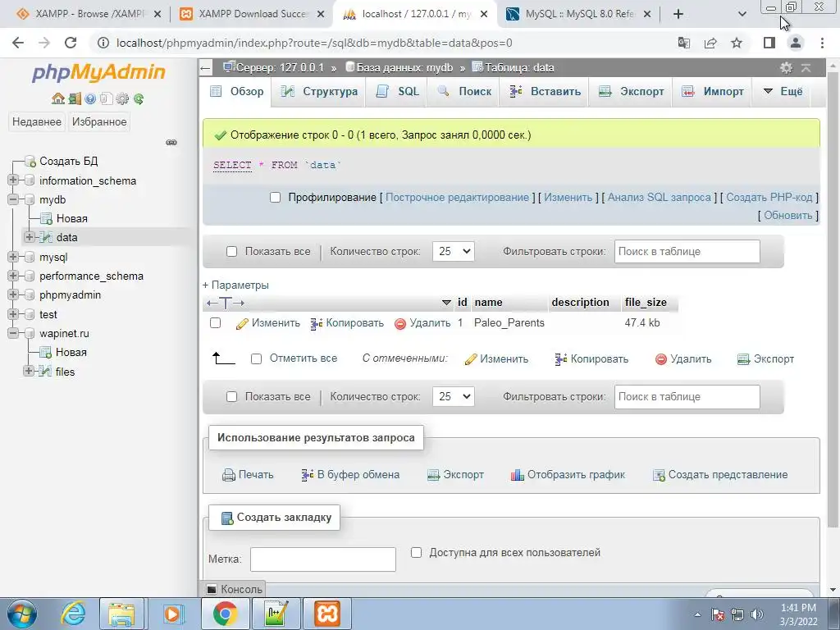Check upper Show all checkbox
This screenshot has height=630, width=840.
[x=231, y=251]
